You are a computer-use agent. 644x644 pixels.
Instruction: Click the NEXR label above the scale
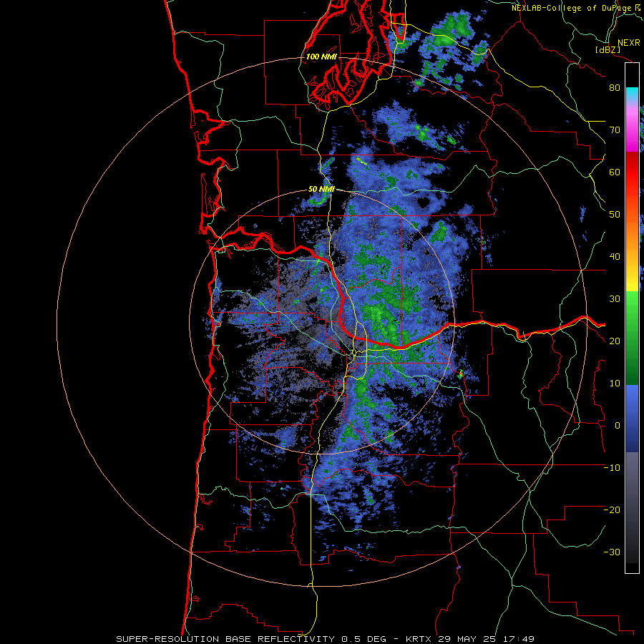pos(628,43)
